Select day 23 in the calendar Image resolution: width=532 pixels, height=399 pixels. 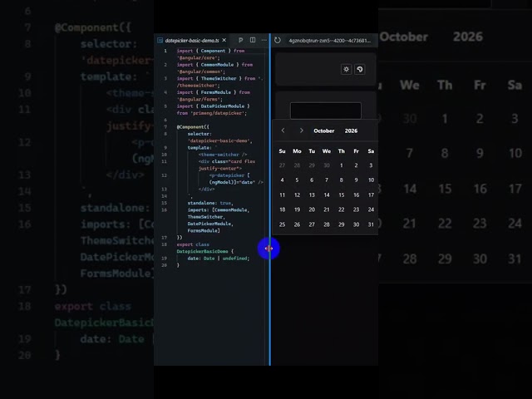point(356,209)
